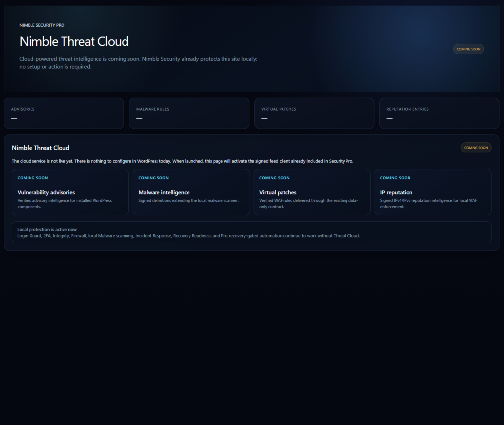Click the Coming Soon badge beside the Nimble Threat Cloud section heading
Screen dimensions: 504x425
point(476,148)
